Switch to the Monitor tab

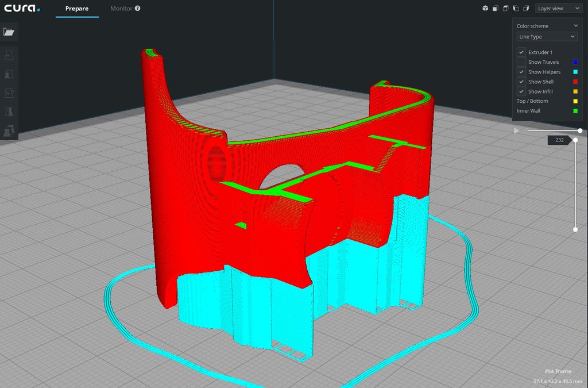click(x=121, y=9)
